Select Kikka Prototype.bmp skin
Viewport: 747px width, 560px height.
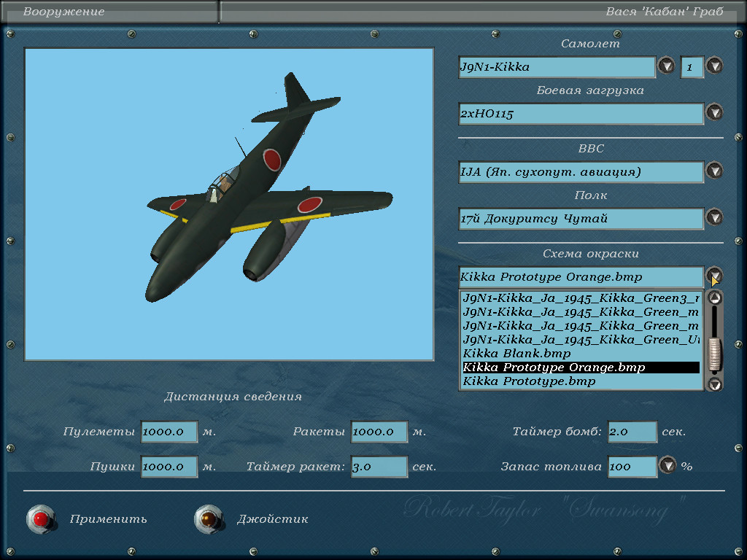[x=529, y=381]
